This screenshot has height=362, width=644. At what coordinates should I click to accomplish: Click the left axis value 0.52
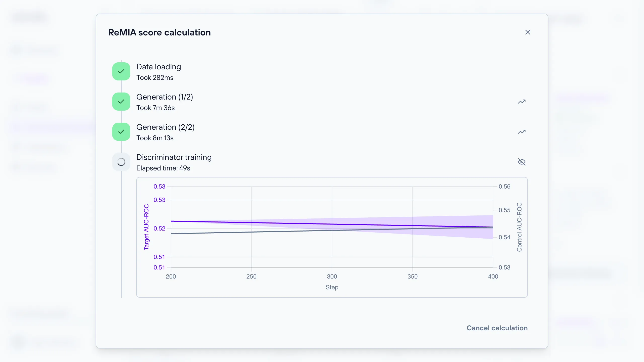point(159,229)
